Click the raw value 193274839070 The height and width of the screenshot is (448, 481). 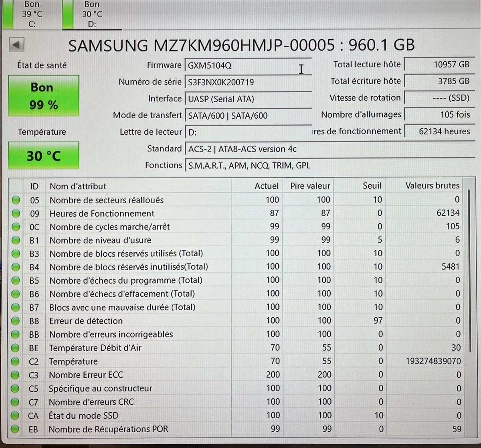[433, 361]
